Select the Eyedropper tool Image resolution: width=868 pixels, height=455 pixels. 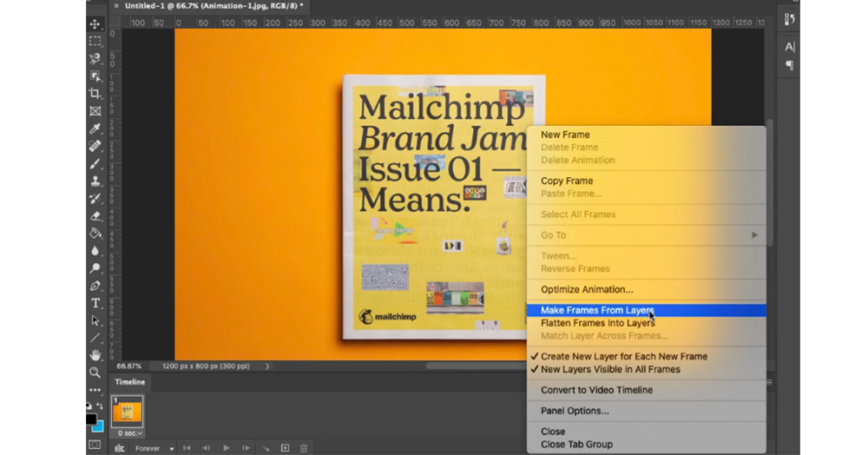[95, 129]
